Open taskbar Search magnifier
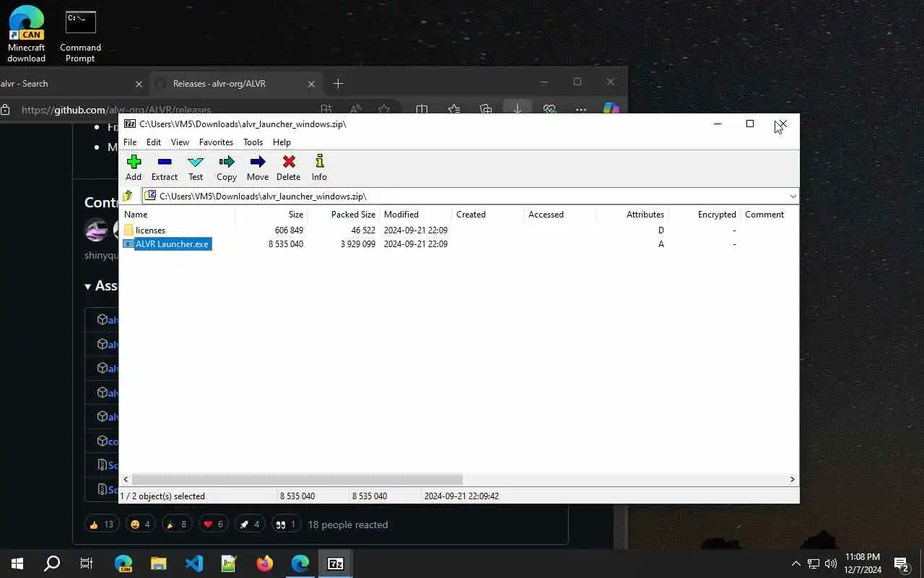The height and width of the screenshot is (578, 924). (x=52, y=564)
